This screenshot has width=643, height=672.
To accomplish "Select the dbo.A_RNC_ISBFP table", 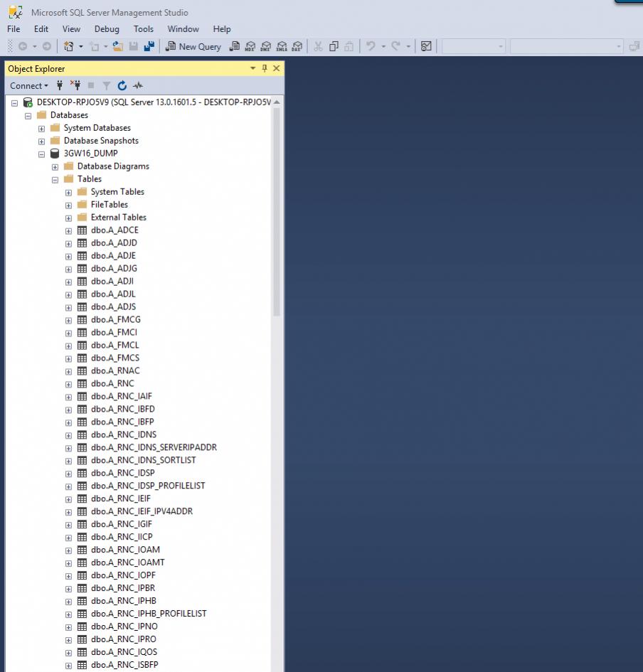I will [x=124, y=664].
